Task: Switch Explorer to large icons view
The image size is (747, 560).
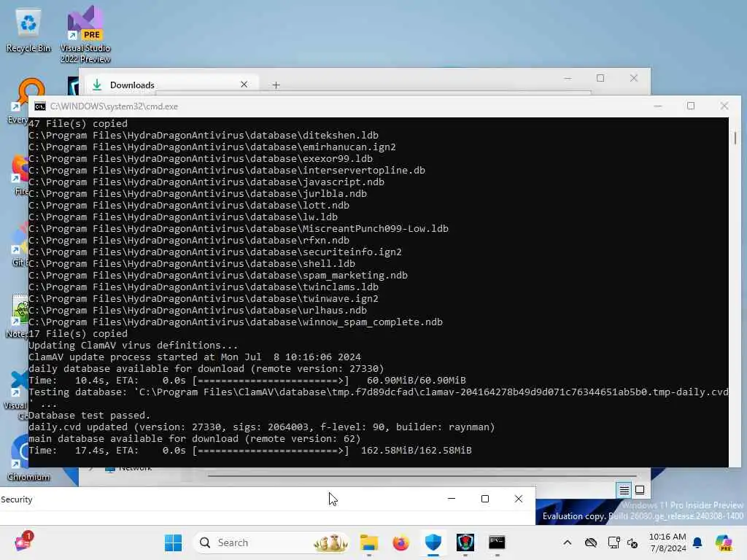Action: [640, 490]
